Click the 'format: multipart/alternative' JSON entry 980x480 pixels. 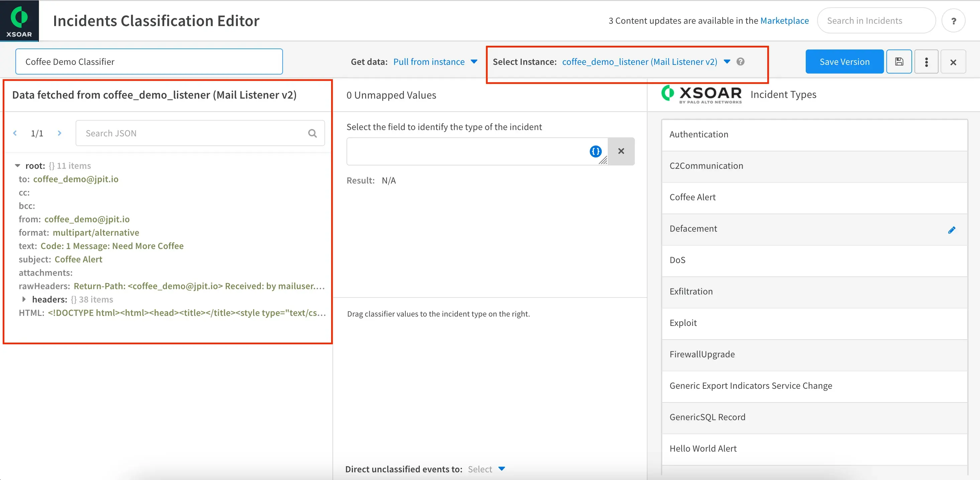click(79, 233)
